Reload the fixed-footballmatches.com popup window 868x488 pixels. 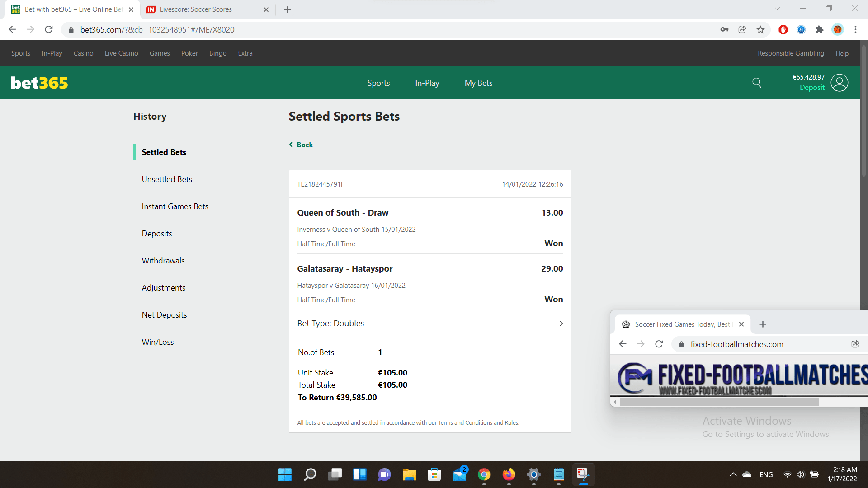659,344
